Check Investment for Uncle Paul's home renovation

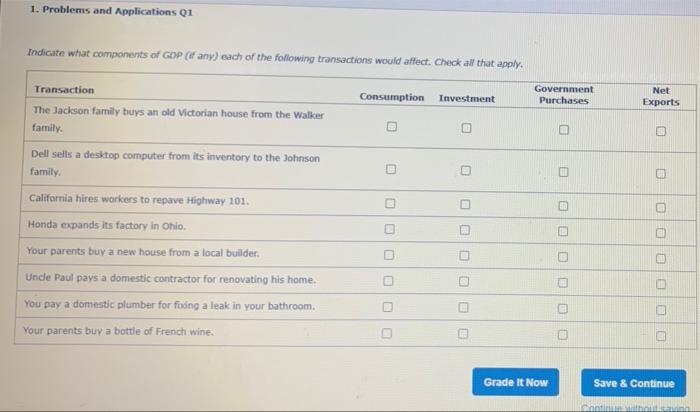[464, 281]
